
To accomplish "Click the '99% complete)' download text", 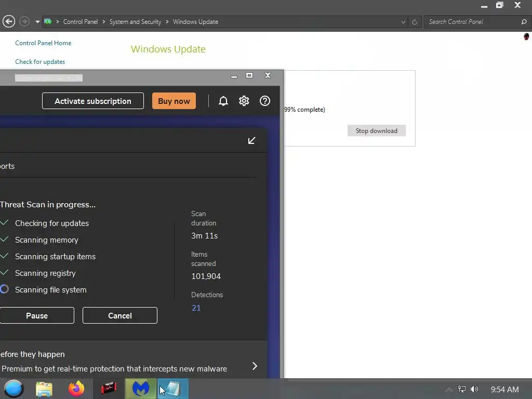I will tap(304, 110).
